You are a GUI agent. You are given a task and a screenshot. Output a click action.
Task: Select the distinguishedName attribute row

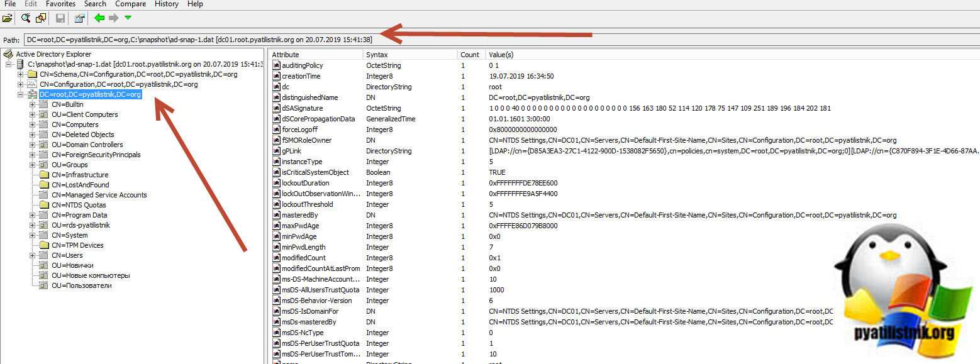pyautogui.click(x=625, y=97)
